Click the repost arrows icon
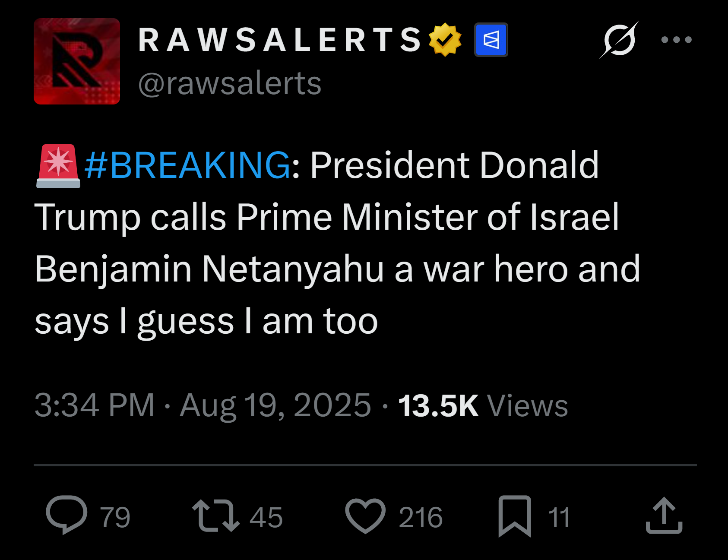 click(216, 515)
